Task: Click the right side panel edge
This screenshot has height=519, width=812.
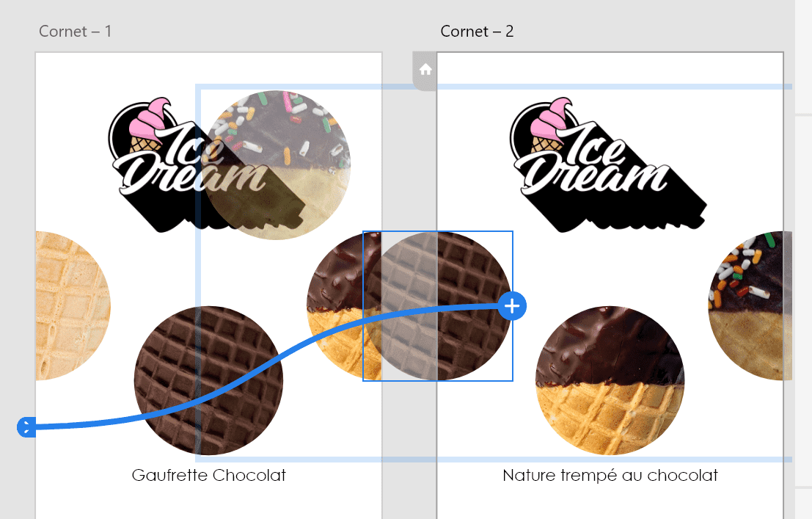Action: (x=803, y=259)
